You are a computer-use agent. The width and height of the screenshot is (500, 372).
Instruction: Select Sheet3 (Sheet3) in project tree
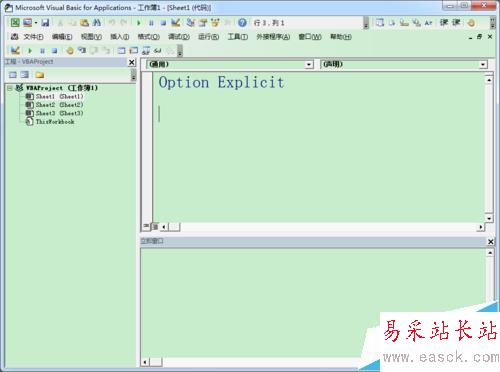tap(55, 113)
